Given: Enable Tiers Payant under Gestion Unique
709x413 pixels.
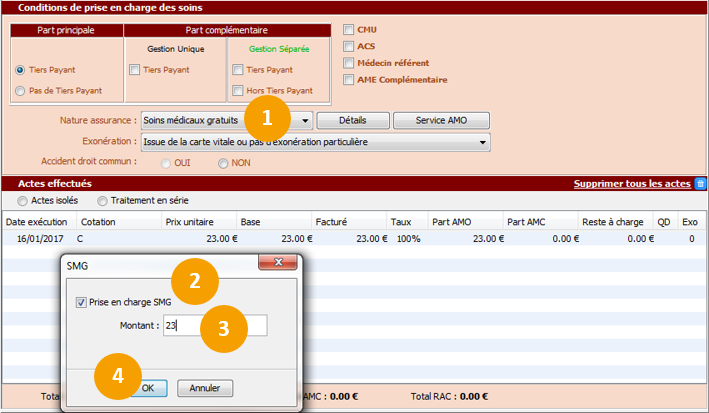Looking at the screenshot, I should point(135,70).
